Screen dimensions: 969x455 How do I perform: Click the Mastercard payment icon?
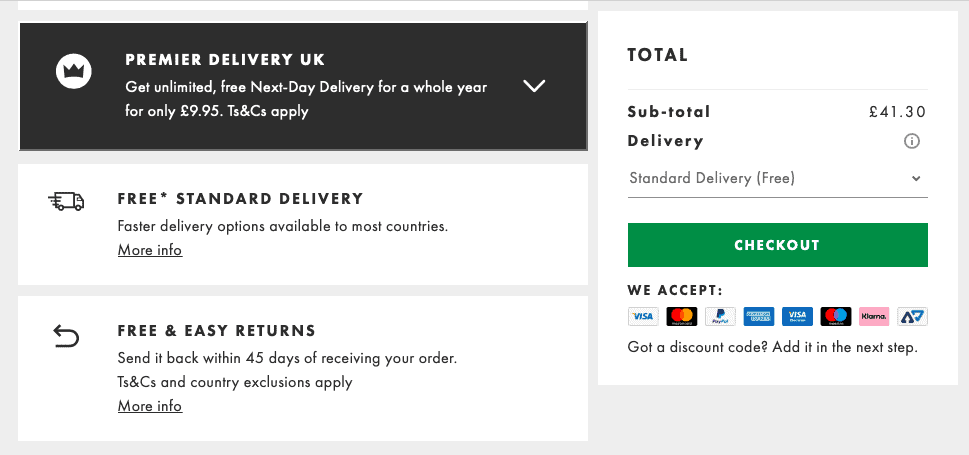682,317
